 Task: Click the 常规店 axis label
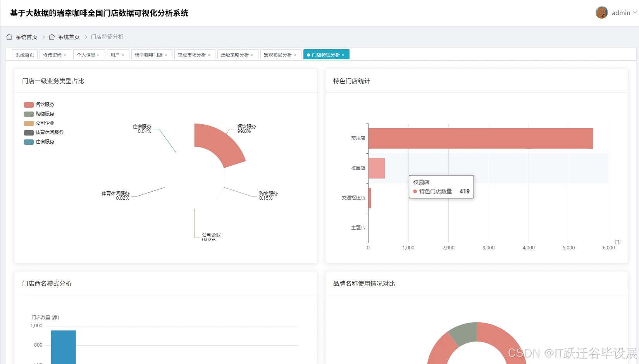358,138
